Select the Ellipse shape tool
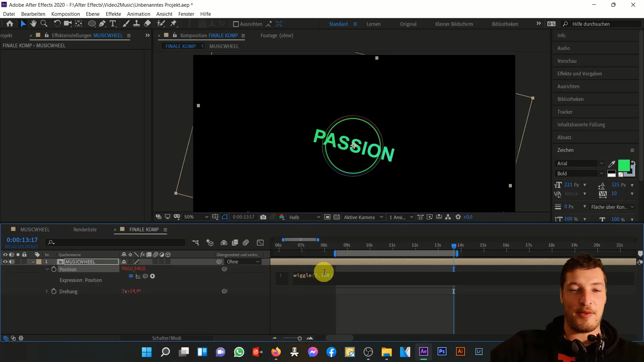This screenshot has height=362, width=644. (x=92, y=23)
